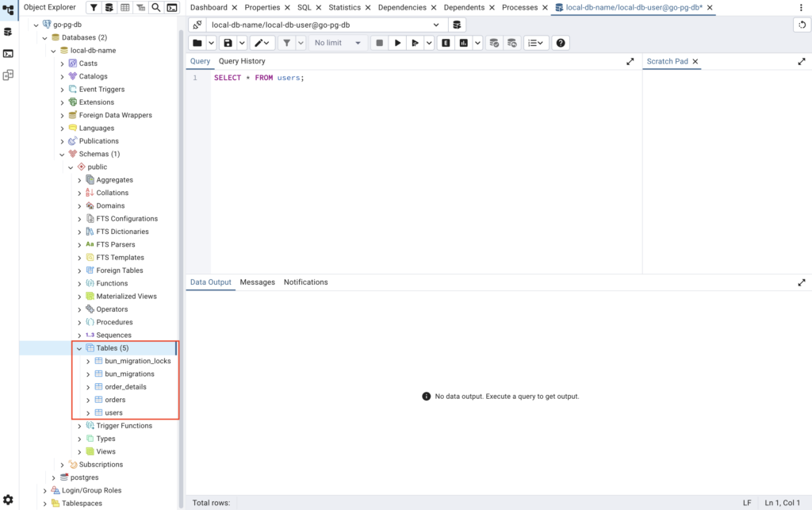Viewport: 812px width, 510px height.
Task: Collapse the Tables (5) tree node
Action: coord(79,348)
